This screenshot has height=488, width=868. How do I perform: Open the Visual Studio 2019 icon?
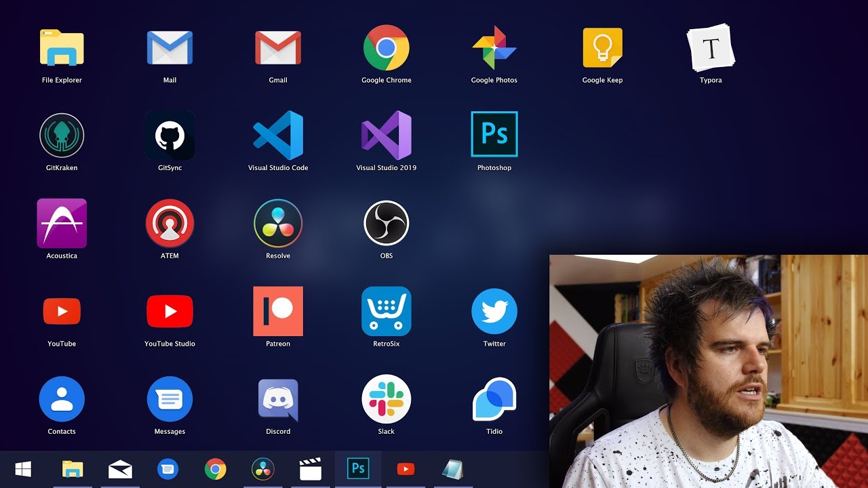386,136
